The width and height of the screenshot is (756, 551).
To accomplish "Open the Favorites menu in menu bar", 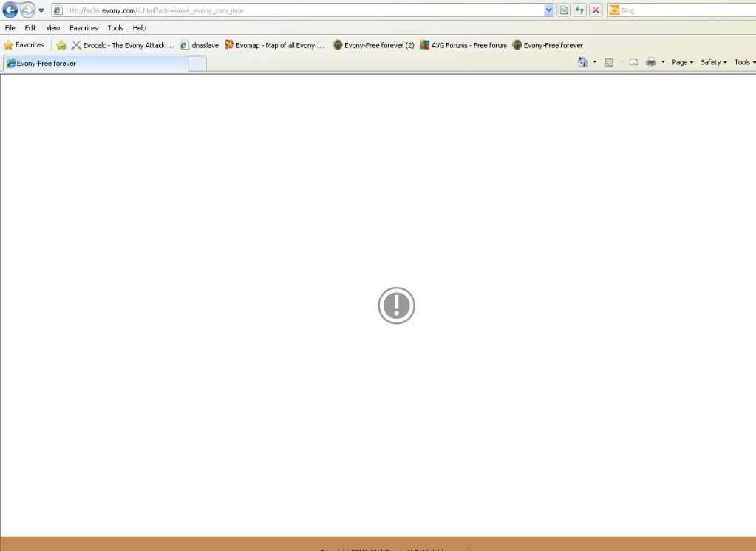I will (x=84, y=28).
